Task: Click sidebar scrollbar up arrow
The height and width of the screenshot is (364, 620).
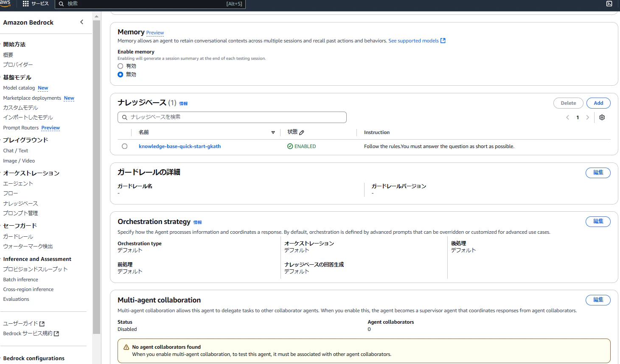Action: pos(96,16)
